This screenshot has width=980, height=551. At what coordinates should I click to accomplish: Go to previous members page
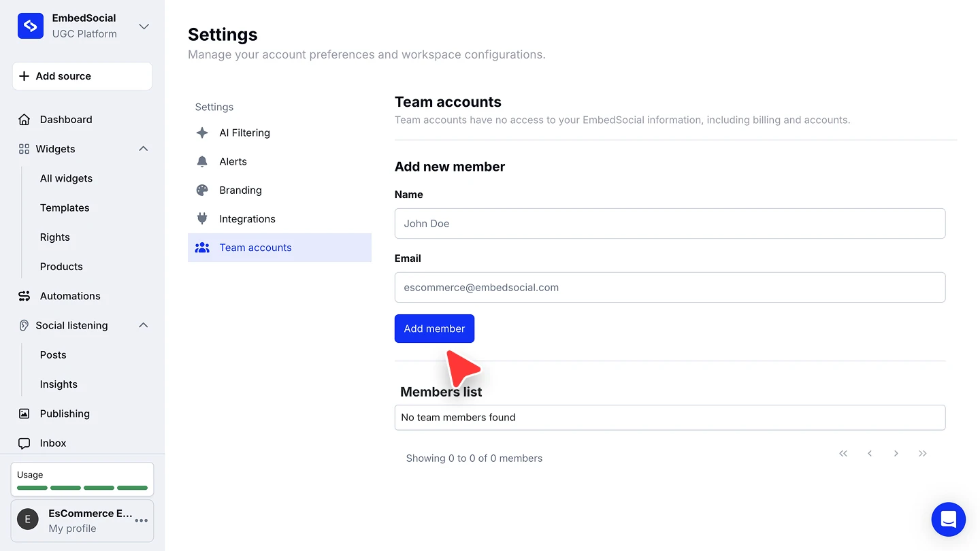coord(870,453)
